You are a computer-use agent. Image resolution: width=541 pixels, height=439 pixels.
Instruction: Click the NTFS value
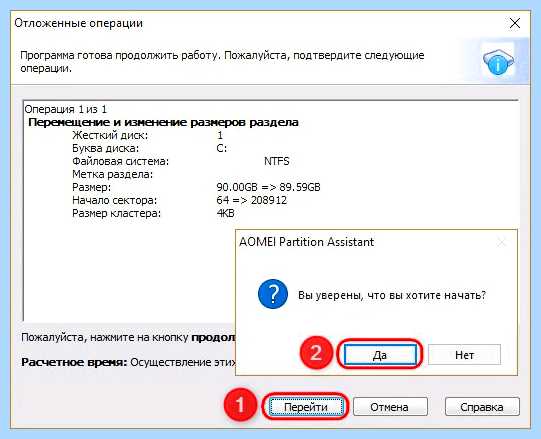pyautogui.click(x=277, y=161)
